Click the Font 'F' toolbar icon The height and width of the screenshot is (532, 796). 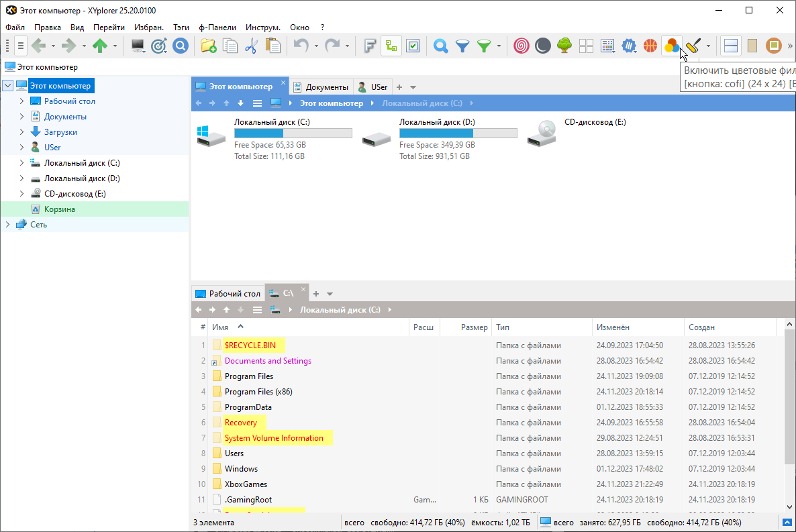pos(370,46)
